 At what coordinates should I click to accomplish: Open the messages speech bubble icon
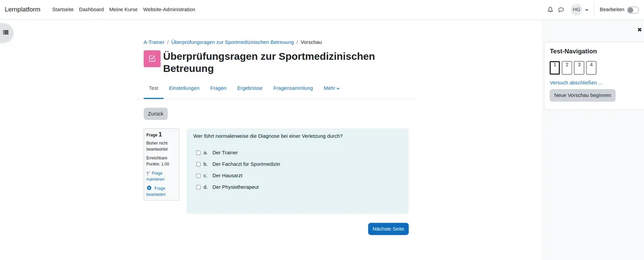(561, 10)
